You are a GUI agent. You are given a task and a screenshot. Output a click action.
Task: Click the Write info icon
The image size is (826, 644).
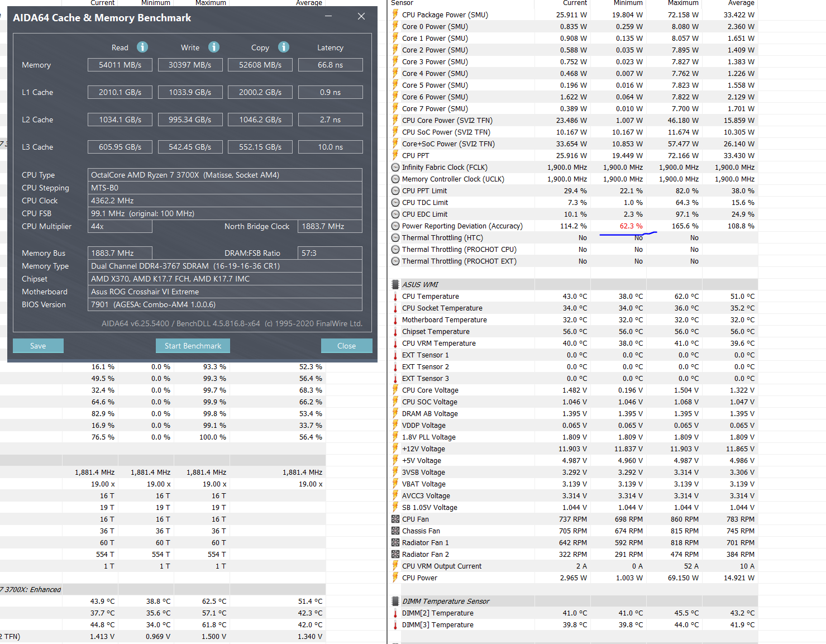[214, 47]
